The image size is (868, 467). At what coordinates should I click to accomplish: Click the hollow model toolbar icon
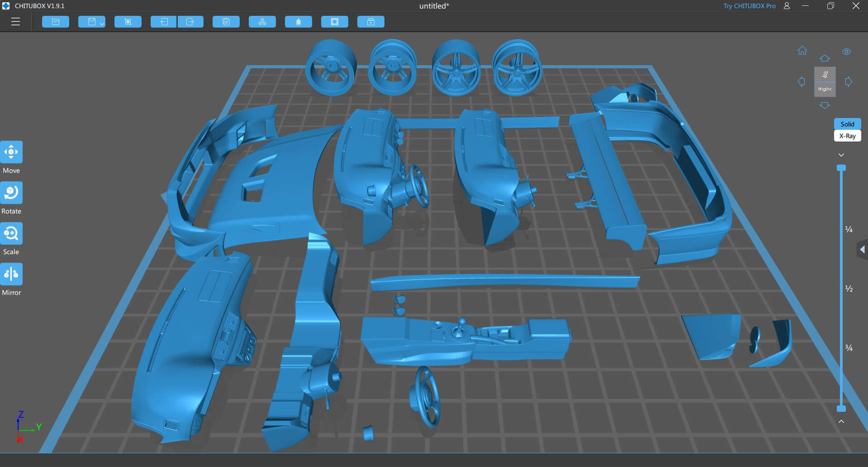(335, 22)
